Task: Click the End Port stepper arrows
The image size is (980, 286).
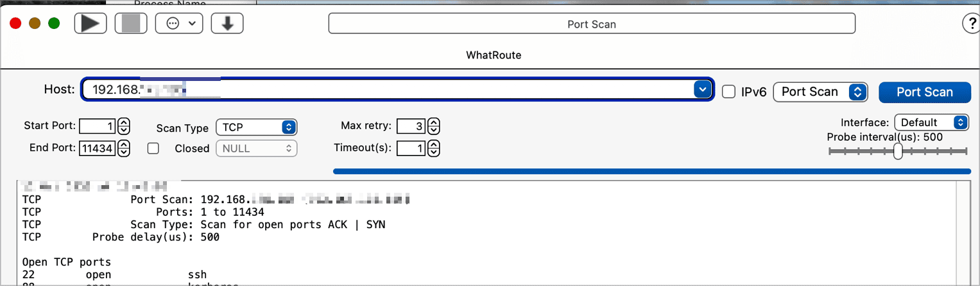Action: click(x=125, y=148)
